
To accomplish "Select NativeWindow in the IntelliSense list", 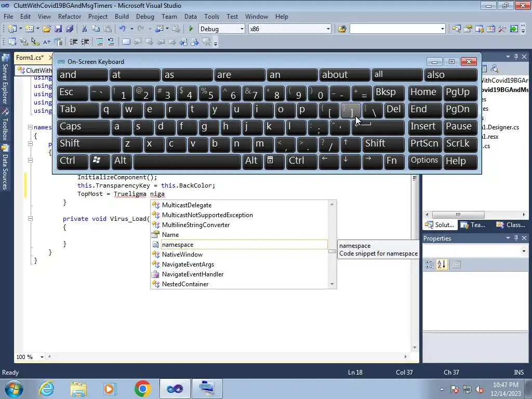I will (x=182, y=255).
